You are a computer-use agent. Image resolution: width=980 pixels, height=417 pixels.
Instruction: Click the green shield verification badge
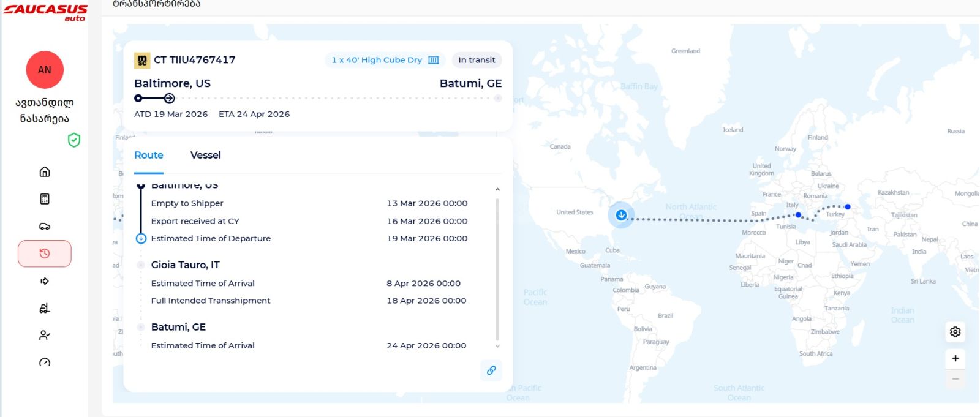point(74,140)
